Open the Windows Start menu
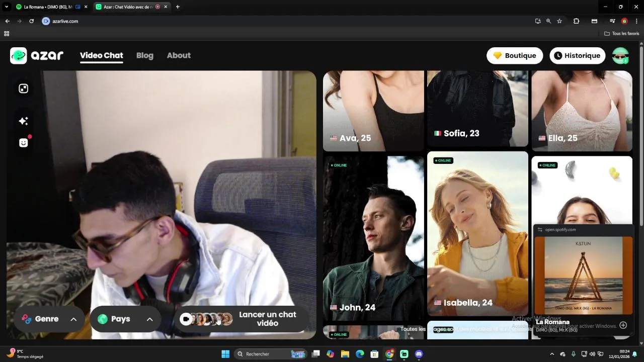Image resolution: width=644 pixels, height=362 pixels. [x=225, y=354]
